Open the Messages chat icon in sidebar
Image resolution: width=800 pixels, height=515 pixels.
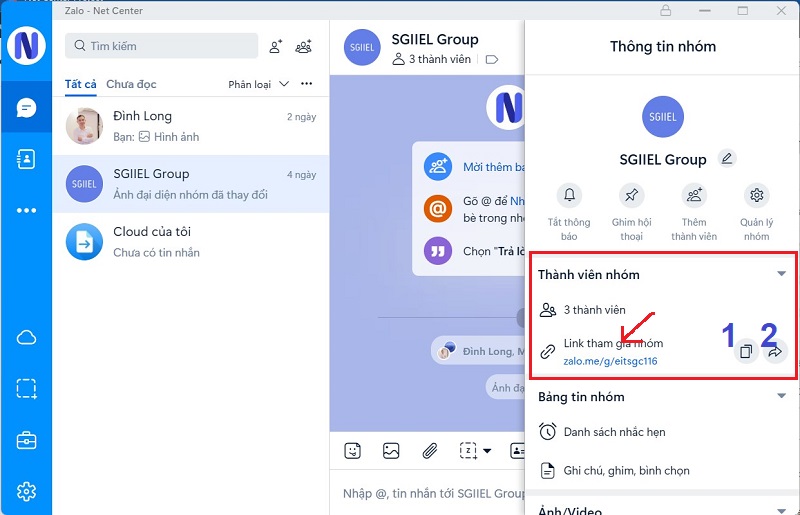(x=26, y=108)
